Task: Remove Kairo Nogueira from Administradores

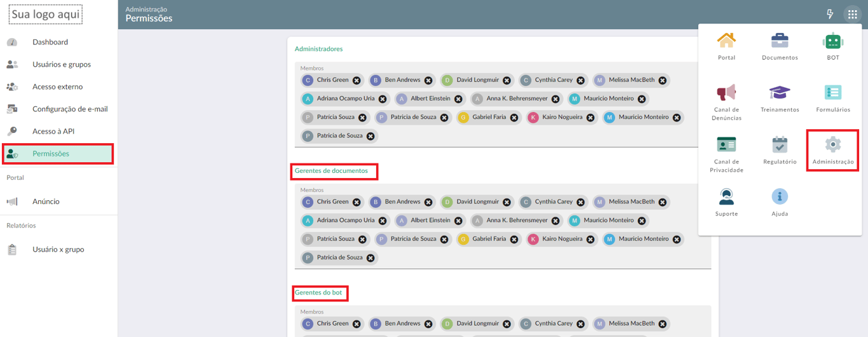Action: click(590, 118)
